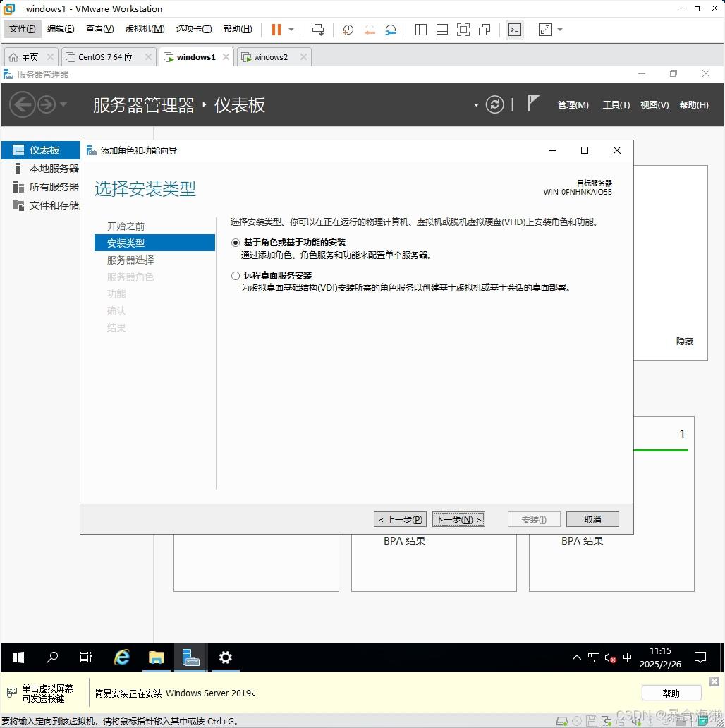Viewport: 725px width, 728px height.
Task: Open the 工具(T) menu in Server Manager
Action: [x=616, y=105]
